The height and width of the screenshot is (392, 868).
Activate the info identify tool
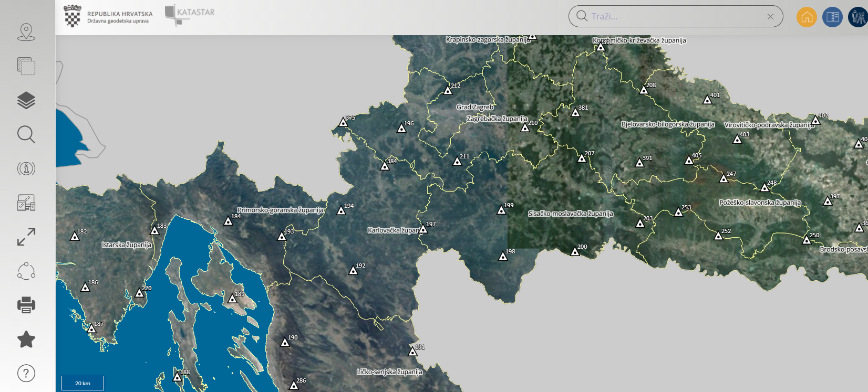coord(26,168)
